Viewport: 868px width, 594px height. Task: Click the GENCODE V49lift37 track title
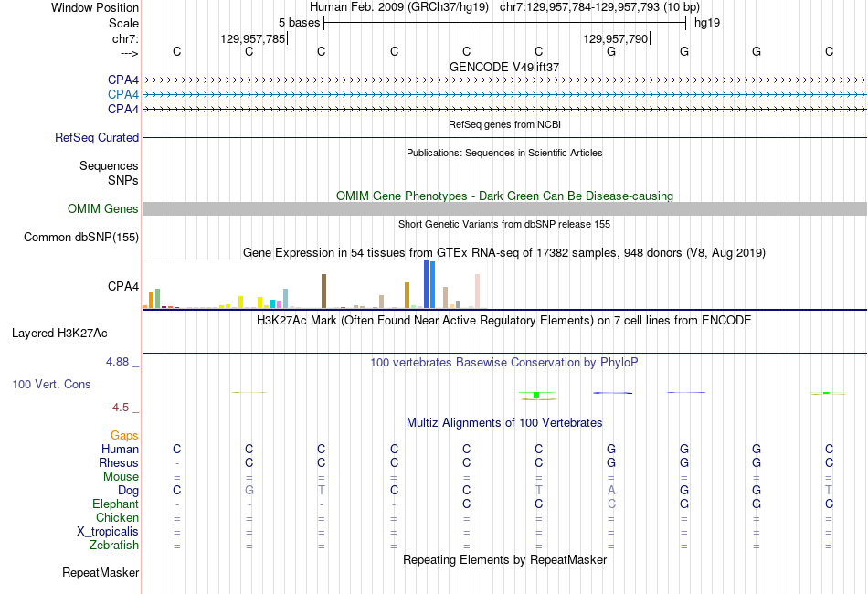pyautogui.click(x=504, y=67)
